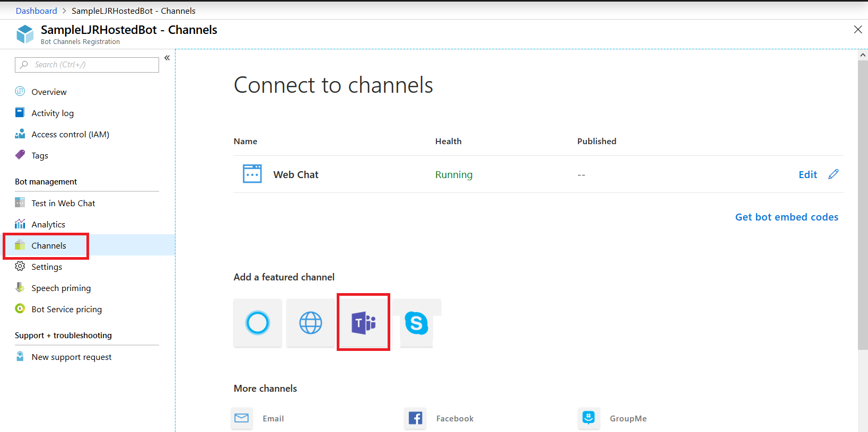Viewport: 868px width, 432px height.
Task: Click the Web Chat channel name
Action: 296,174
